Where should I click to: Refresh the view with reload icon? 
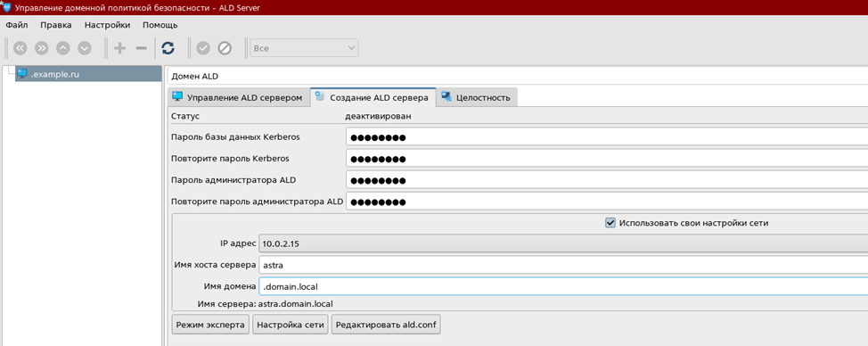click(x=168, y=48)
